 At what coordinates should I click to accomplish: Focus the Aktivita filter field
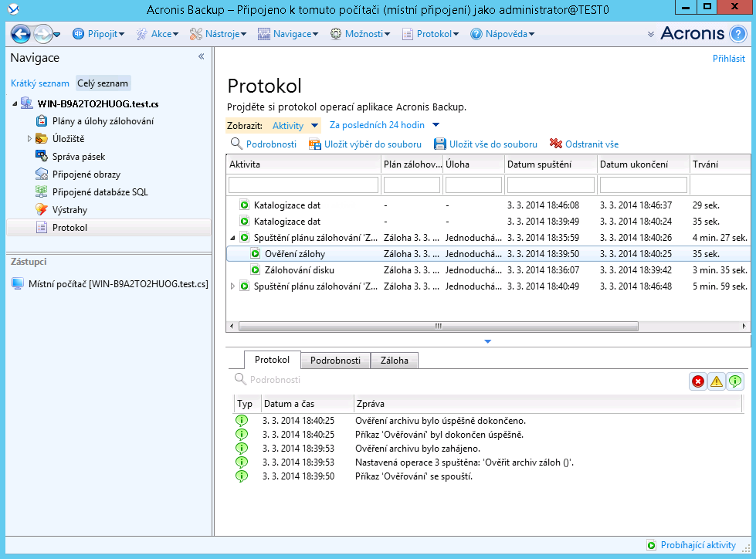(x=303, y=185)
